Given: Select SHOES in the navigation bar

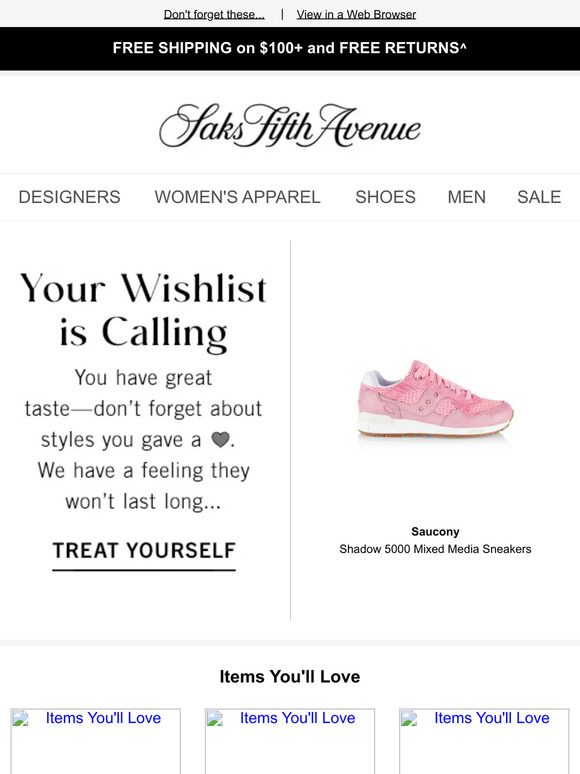Looking at the screenshot, I should click(x=386, y=197).
